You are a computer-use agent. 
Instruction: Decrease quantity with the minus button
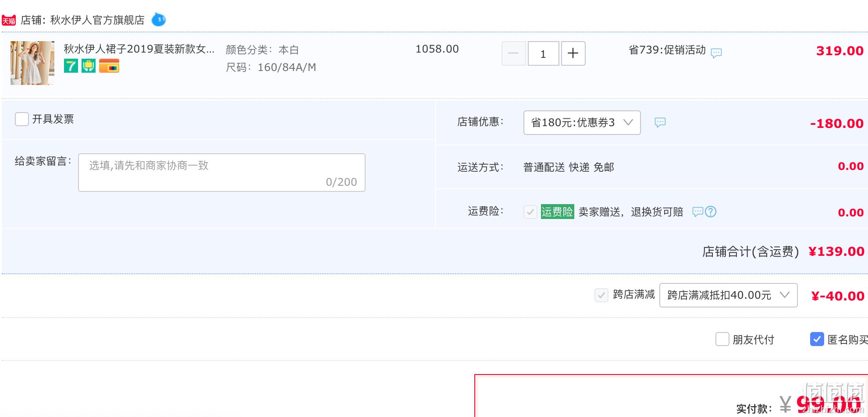513,53
